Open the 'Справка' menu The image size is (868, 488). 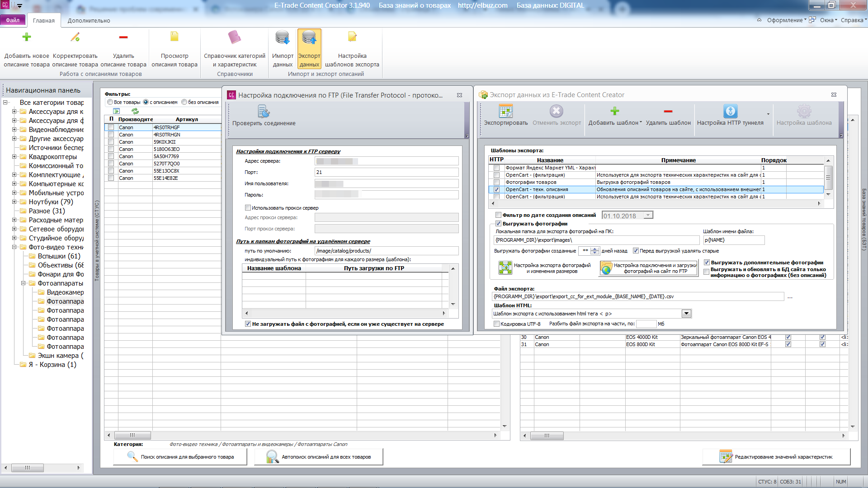tap(854, 20)
